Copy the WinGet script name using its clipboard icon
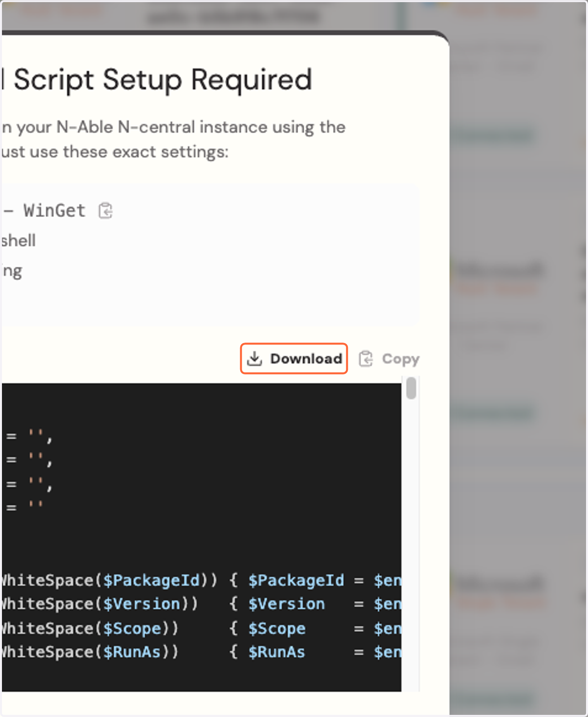 pyautogui.click(x=106, y=211)
